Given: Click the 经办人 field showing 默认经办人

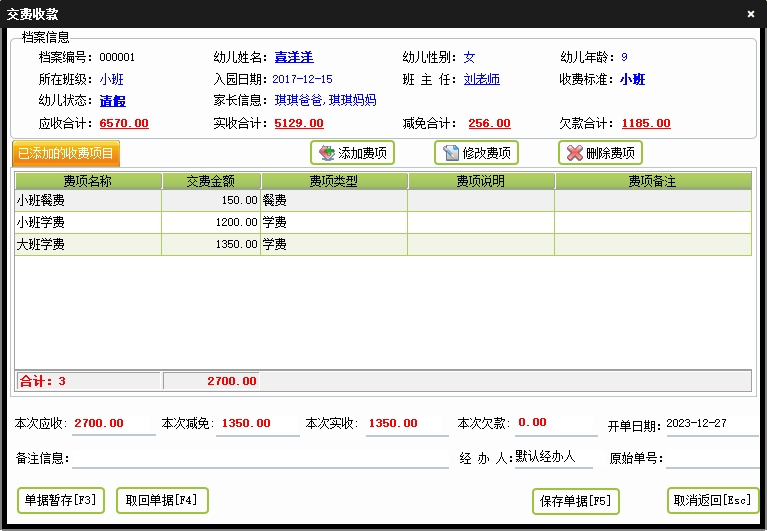Looking at the screenshot, I should (554, 457).
